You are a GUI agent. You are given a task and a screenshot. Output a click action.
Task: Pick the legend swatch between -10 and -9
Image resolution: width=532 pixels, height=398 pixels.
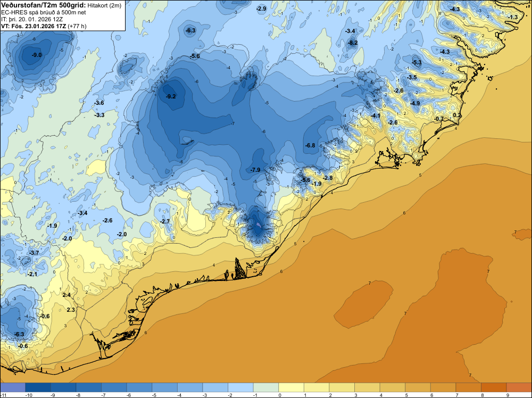click(x=38, y=387)
